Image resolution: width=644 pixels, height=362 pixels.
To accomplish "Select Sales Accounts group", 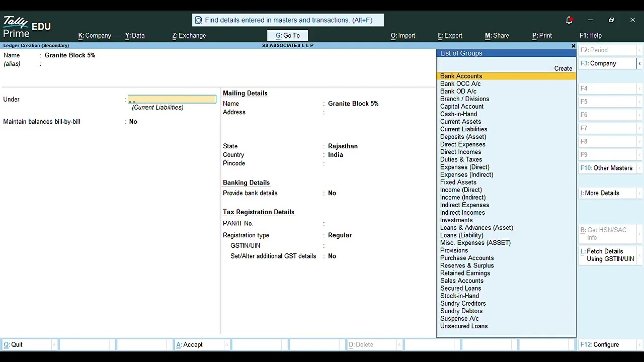I will pos(506,281).
